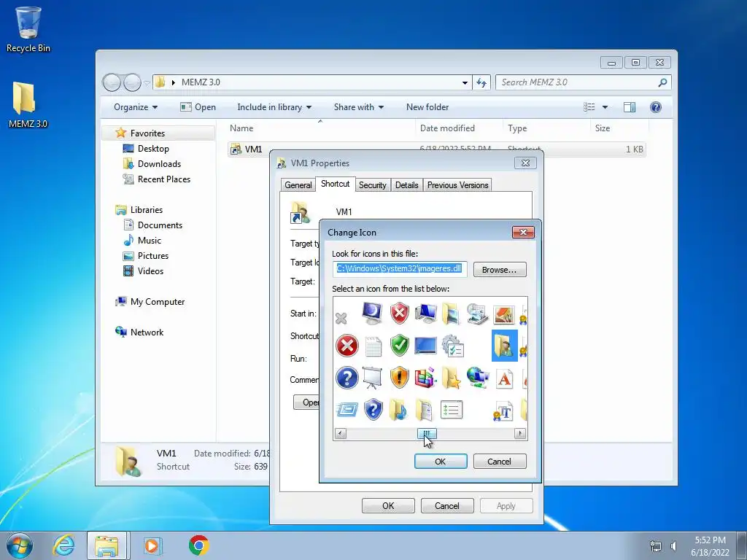Open Documents library in sidebar
This screenshot has width=747, height=560.
160,225
